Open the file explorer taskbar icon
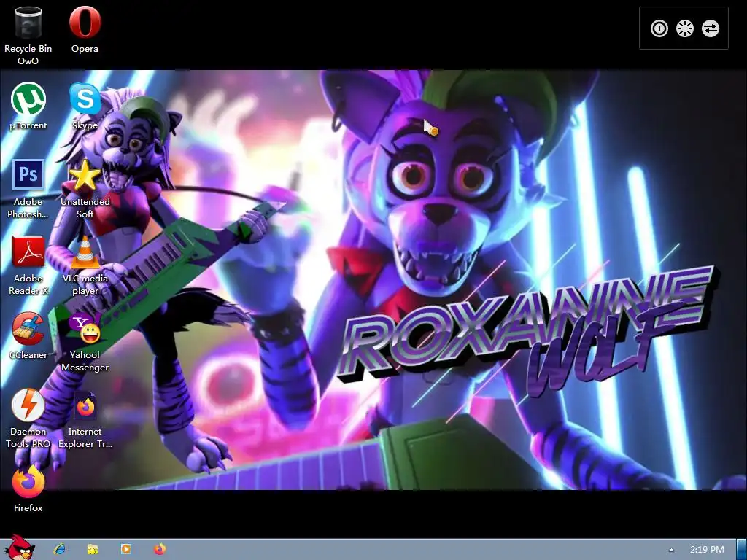The height and width of the screenshot is (560, 747). click(x=93, y=549)
